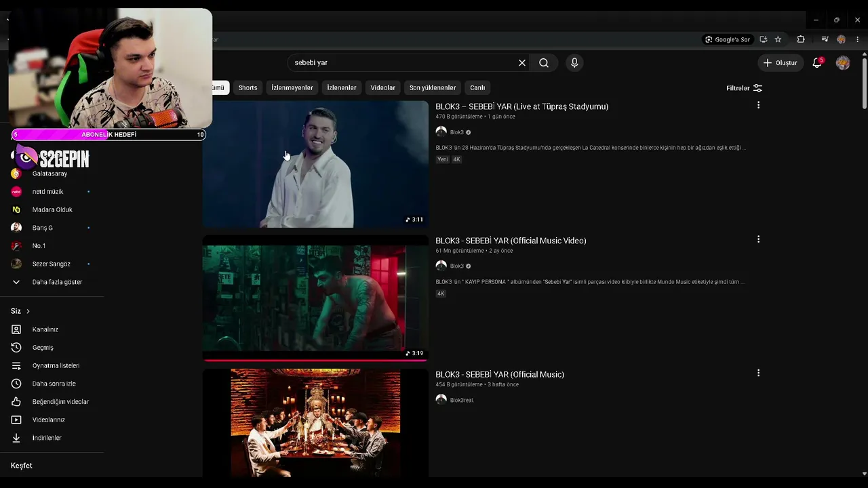Image resolution: width=868 pixels, height=488 pixels.
Task: Click the magnifier search button
Action: point(544,62)
